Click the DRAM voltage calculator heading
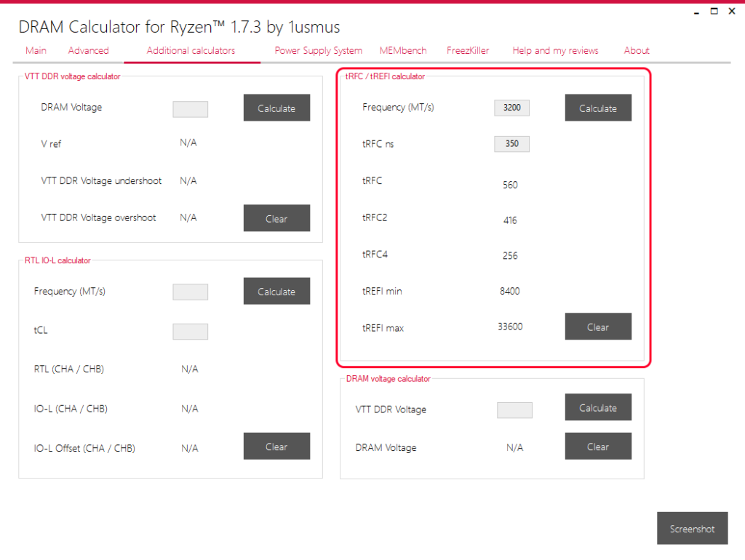 [x=389, y=379]
